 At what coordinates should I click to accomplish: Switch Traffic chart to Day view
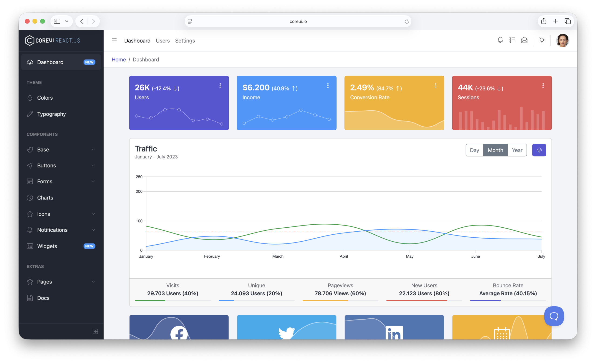point(474,150)
